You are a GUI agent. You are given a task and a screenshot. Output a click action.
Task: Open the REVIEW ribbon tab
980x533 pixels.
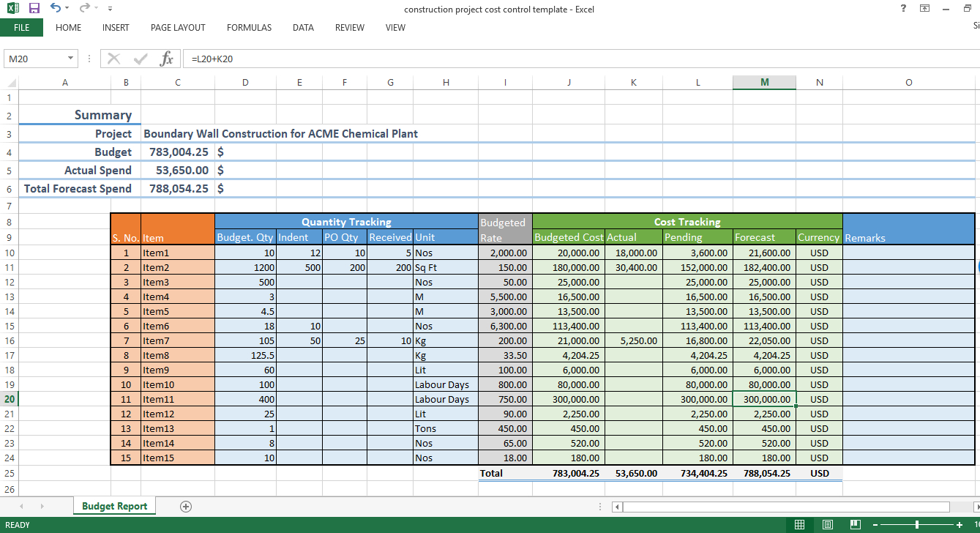coord(349,28)
